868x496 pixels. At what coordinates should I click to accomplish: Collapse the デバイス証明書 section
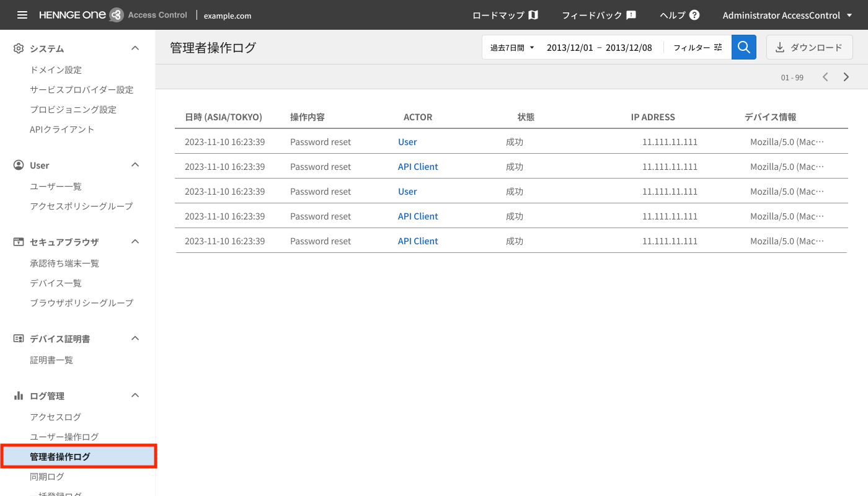click(135, 338)
